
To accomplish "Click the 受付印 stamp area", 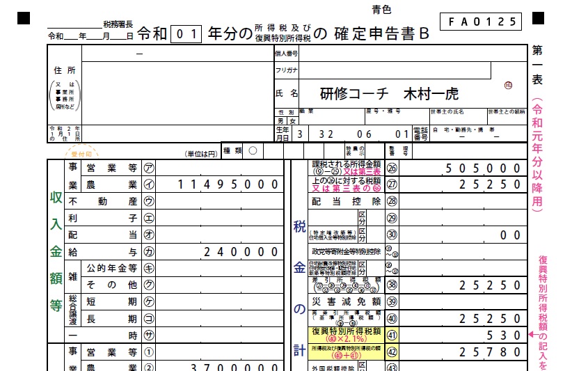I will (x=81, y=152).
